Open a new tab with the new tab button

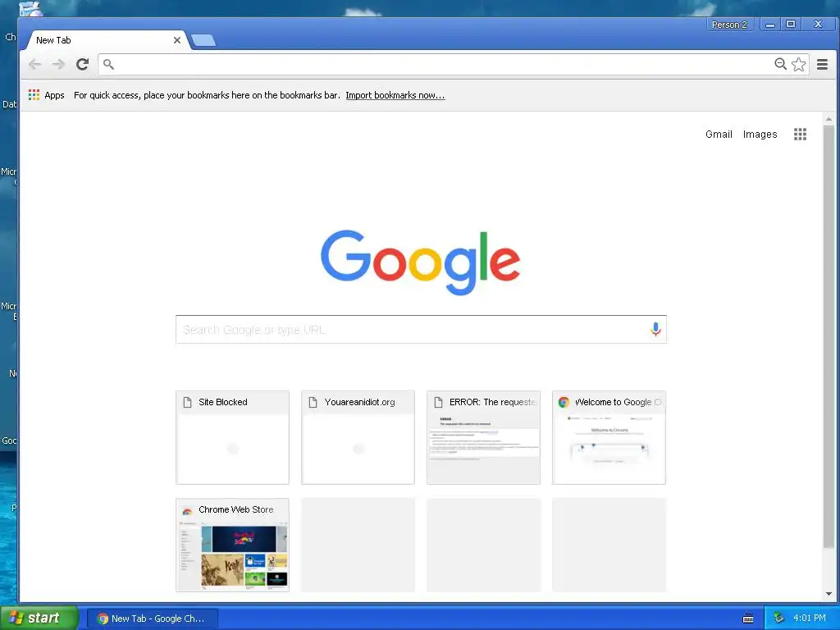[203, 40]
